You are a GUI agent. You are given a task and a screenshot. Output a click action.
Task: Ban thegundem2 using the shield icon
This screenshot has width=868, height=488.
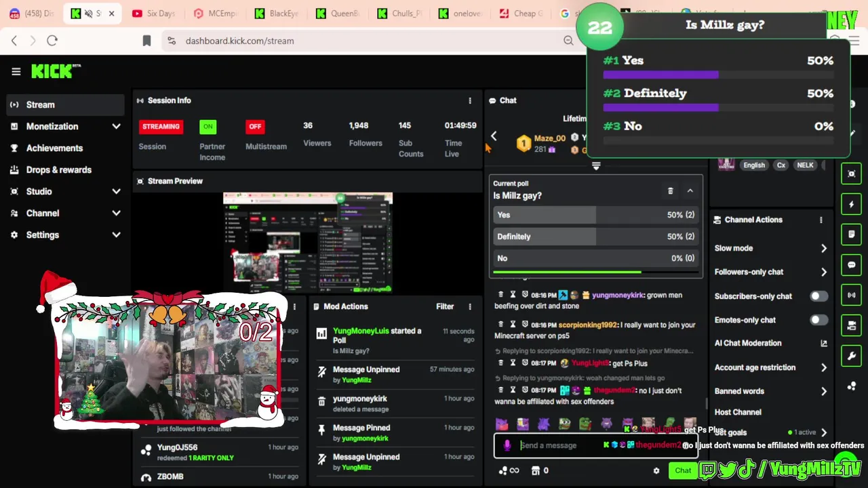point(524,390)
